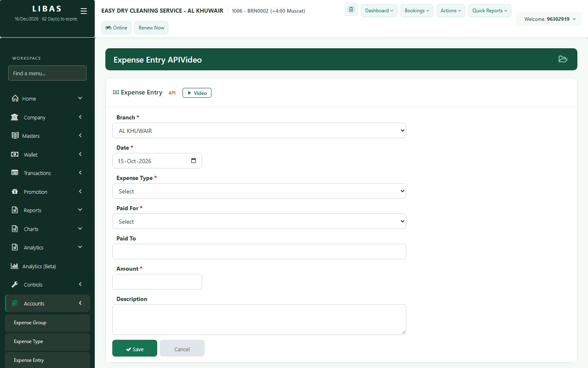Click the Paid To input field

coord(259,251)
